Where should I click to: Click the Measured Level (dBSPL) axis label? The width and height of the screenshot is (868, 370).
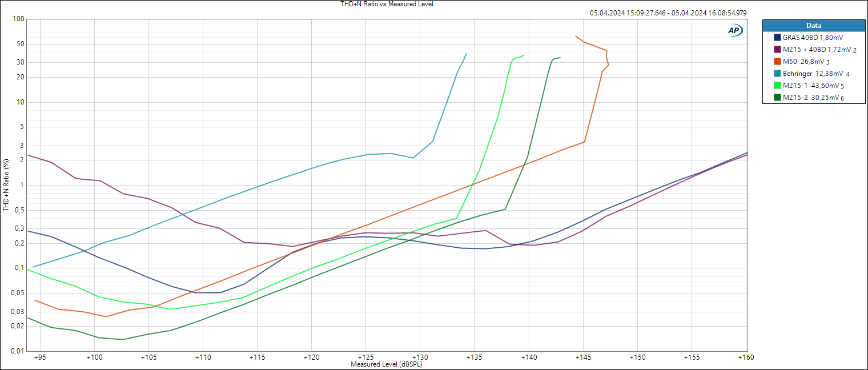pyautogui.click(x=387, y=364)
